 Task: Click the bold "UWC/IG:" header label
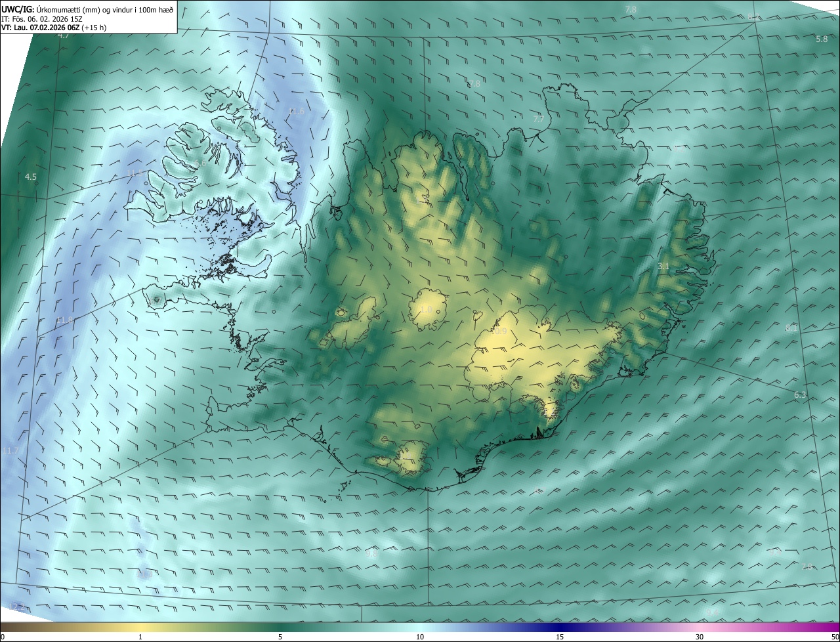(x=17, y=9)
